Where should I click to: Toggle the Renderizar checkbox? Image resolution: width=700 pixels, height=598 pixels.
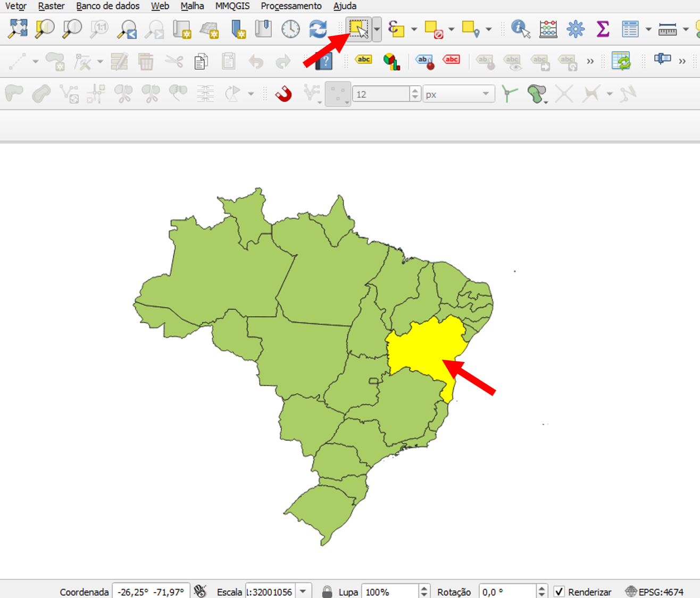pyautogui.click(x=559, y=592)
